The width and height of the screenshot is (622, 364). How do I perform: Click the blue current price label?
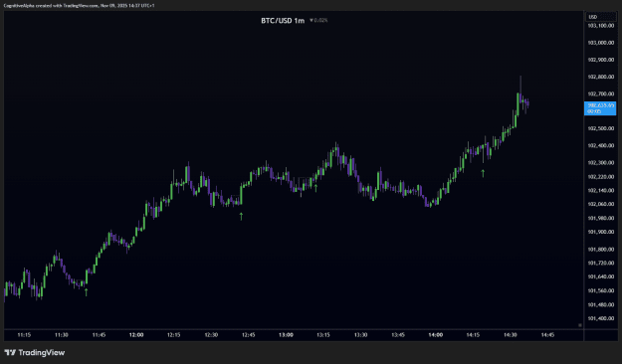point(600,108)
